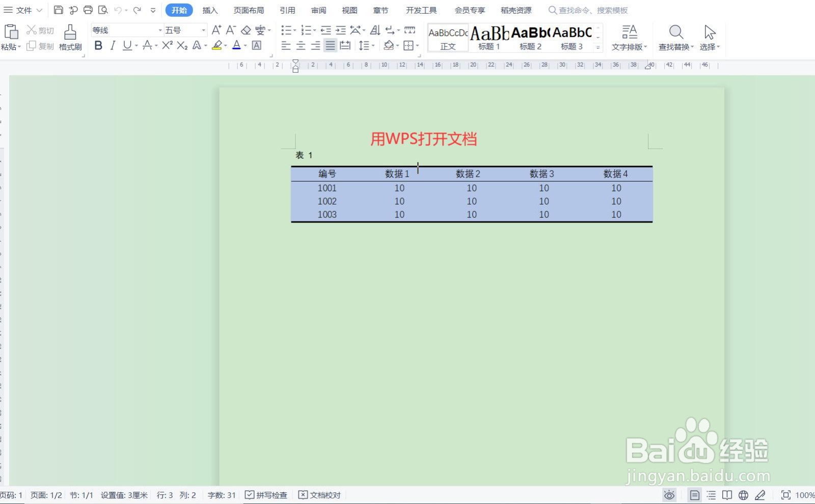Toggle align right
The width and height of the screenshot is (815, 504).
316,45
